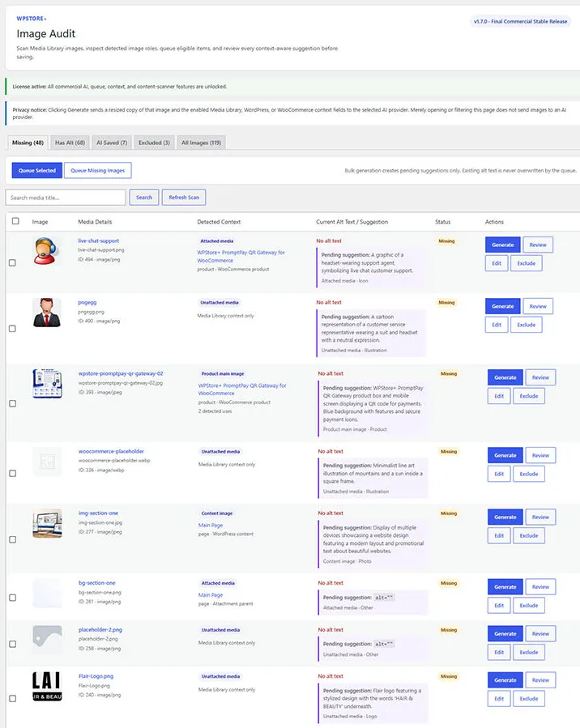The image size is (580, 728).
Task: Exclude the woocommerce-placeholder image
Action: [x=529, y=474]
